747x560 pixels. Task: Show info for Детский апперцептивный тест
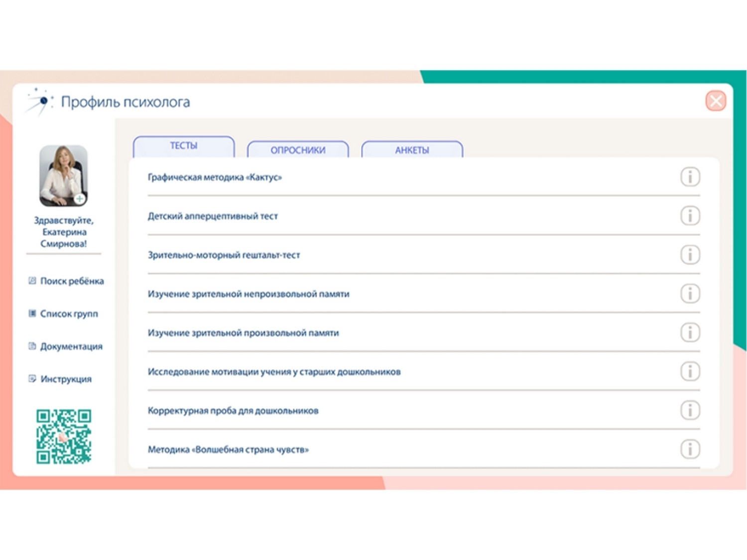pyautogui.click(x=690, y=216)
